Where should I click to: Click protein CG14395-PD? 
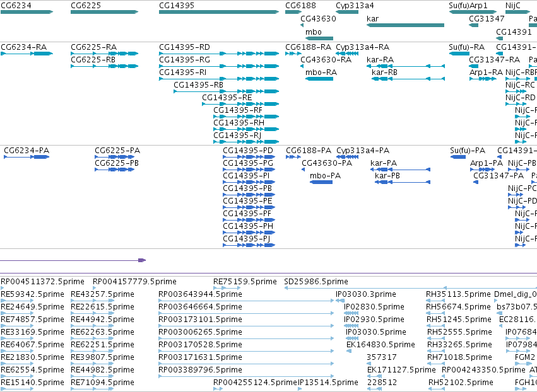coord(248,151)
